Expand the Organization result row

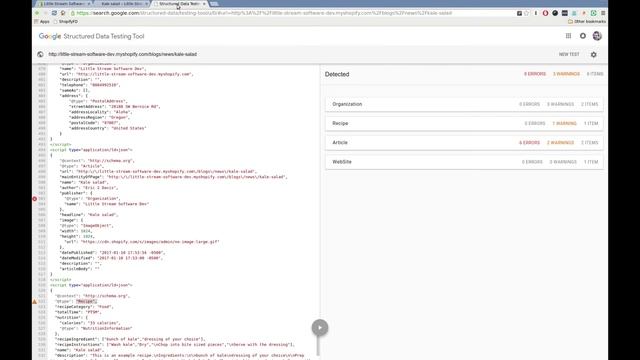pos(464,104)
